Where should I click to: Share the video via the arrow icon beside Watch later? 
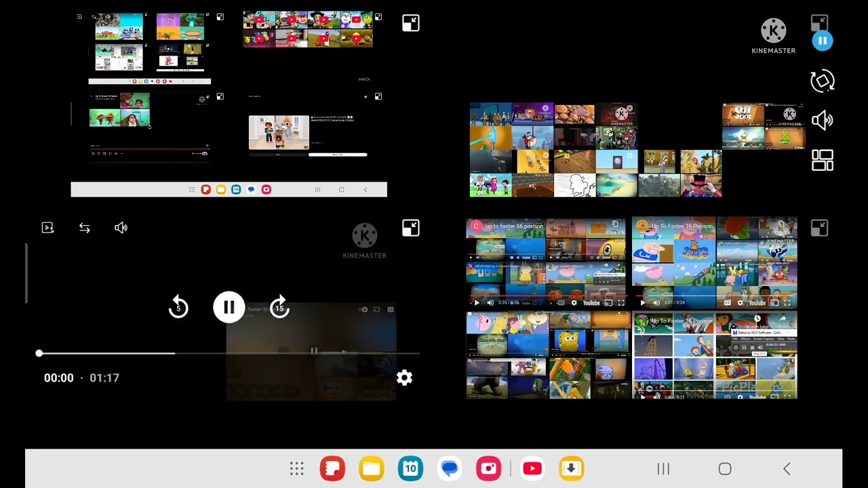tap(782, 319)
